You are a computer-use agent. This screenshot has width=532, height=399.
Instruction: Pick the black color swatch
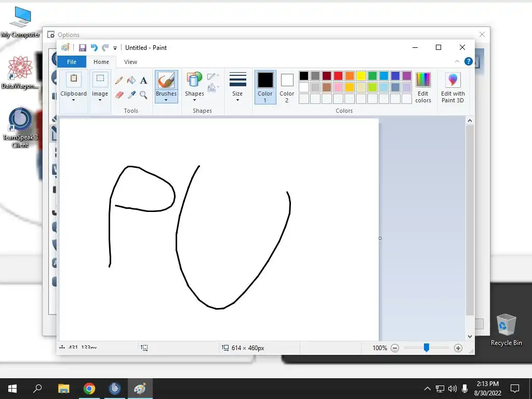click(x=304, y=76)
